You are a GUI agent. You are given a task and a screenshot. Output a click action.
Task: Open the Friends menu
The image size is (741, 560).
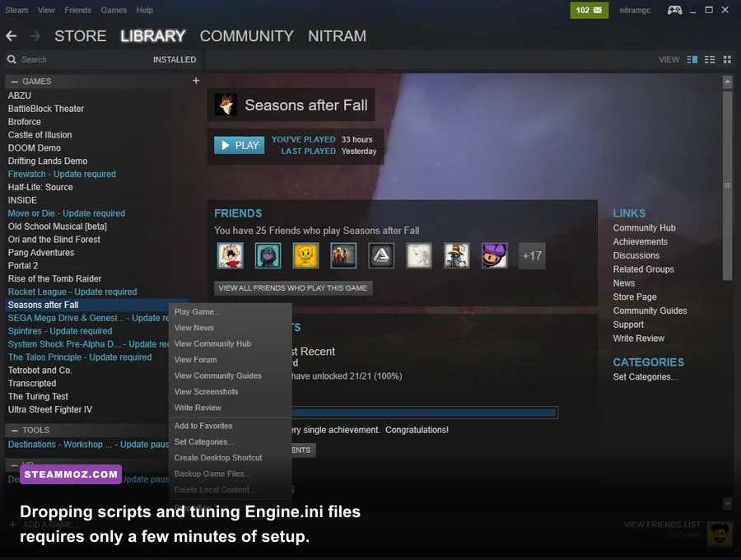coord(78,10)
